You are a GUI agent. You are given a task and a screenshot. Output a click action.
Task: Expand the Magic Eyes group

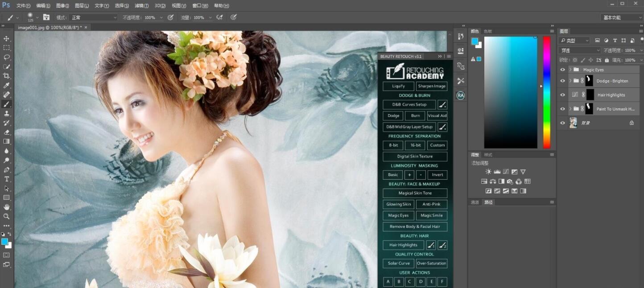570,70
